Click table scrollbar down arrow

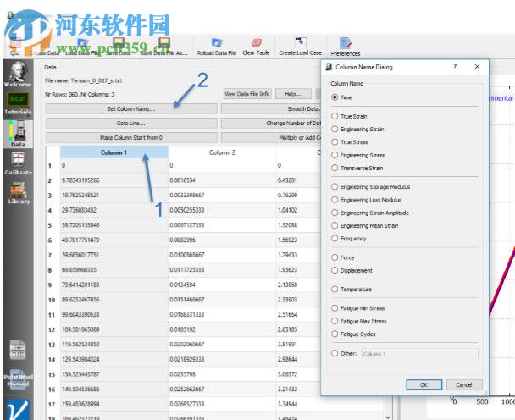coord(388,417)
